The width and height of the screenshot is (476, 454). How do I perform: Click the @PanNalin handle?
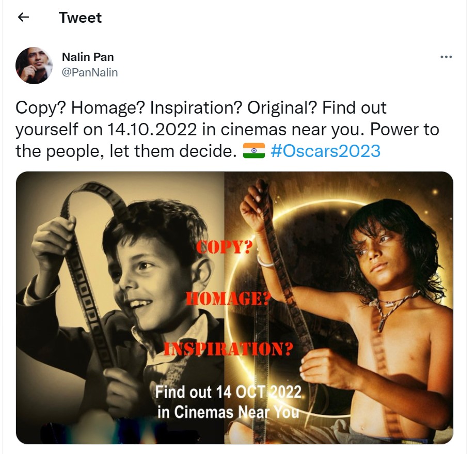click(90, 73)
